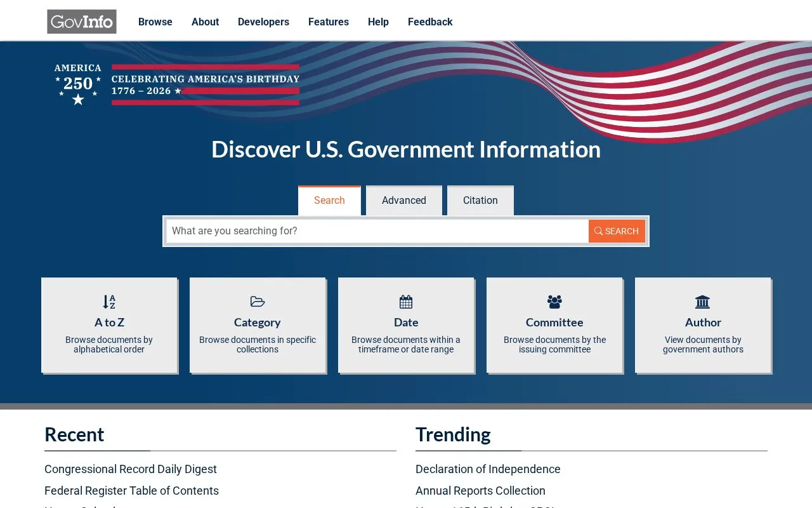The height and width of the screenshot is (508, 812).
Task: Open the Features menu
Action: pyautogui.click(x=329, y=22)
